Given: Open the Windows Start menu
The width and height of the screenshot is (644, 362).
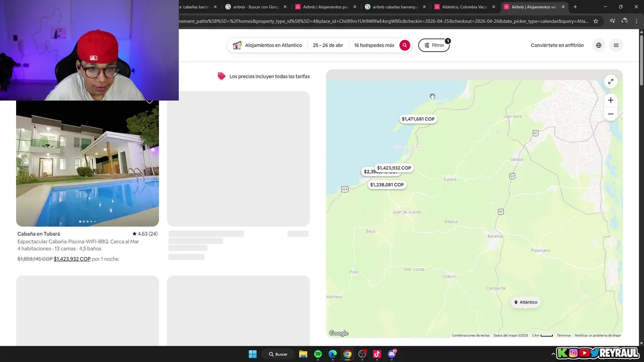Looking at the screenshot, I should [x=253, y=354].
